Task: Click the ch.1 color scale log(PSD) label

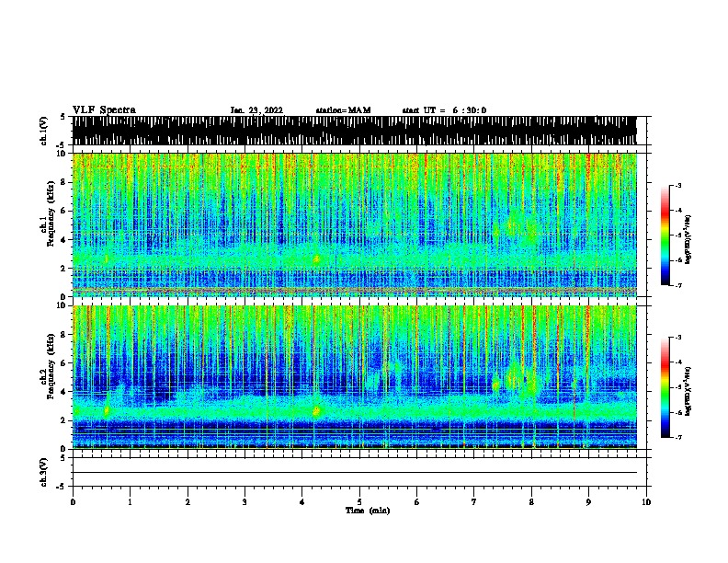Action: click(x=688, y=240)
